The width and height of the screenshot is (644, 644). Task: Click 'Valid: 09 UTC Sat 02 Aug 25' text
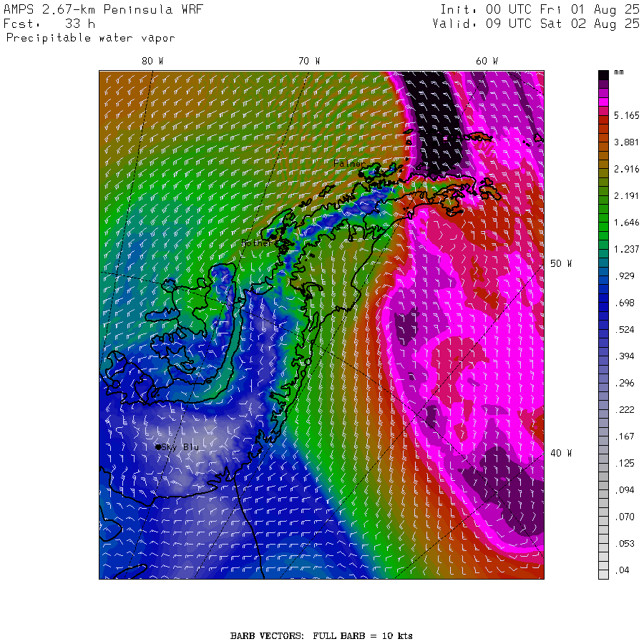[x=536, y=24]
